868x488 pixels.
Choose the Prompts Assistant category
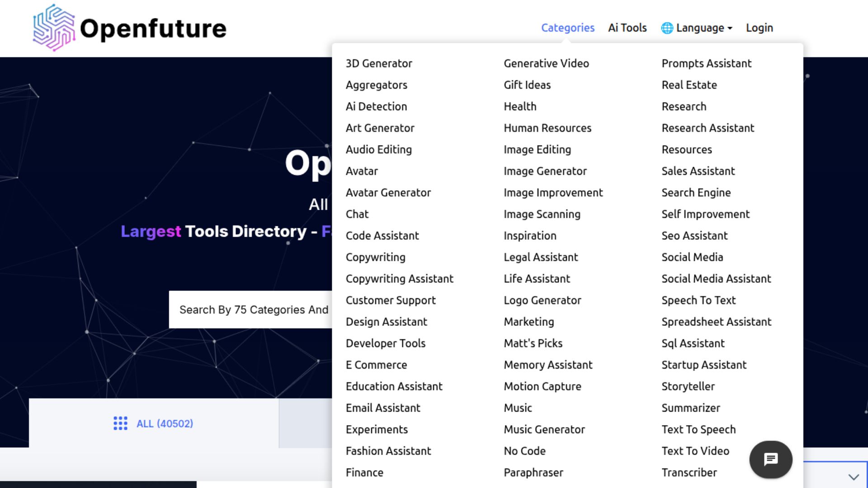[706, 63]
